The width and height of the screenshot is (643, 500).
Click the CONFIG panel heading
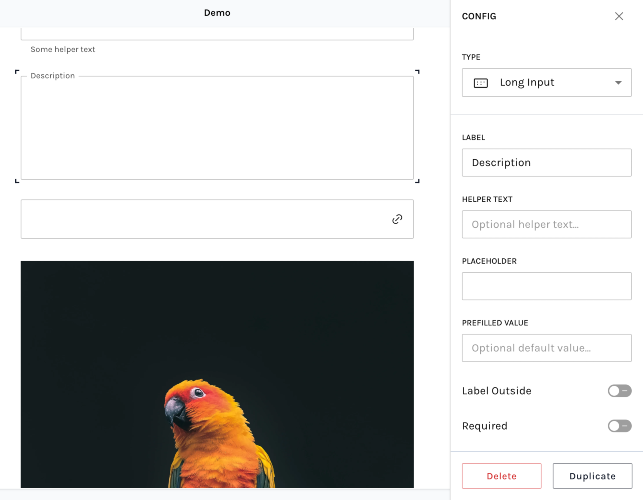[479, 16]
